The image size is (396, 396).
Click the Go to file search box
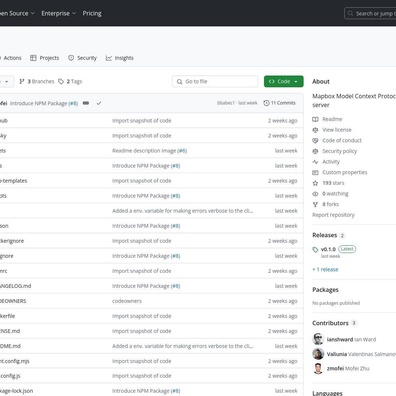point(215,81)
